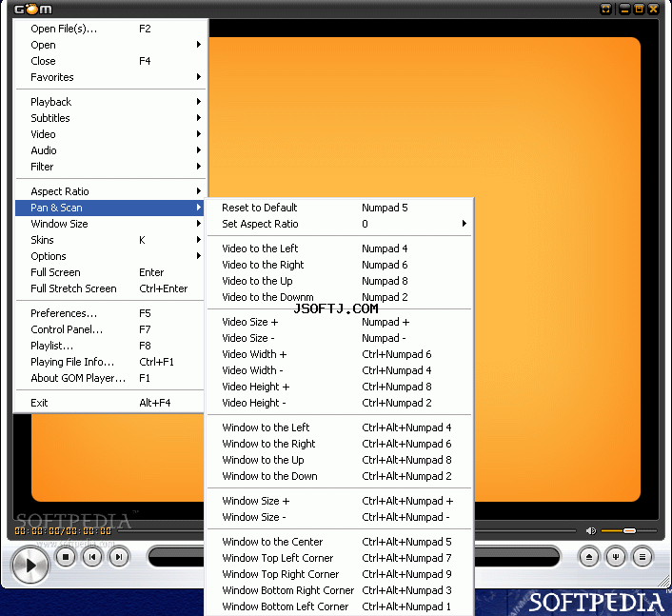The image size is (672, 616).
Task: Open Control Panel... menu entry
Action: 110,329
